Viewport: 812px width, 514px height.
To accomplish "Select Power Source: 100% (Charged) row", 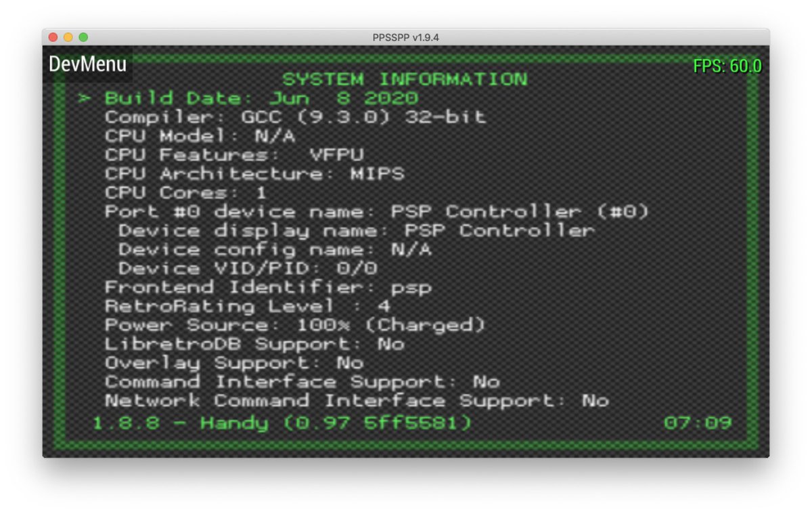I will tap(296, 326).
